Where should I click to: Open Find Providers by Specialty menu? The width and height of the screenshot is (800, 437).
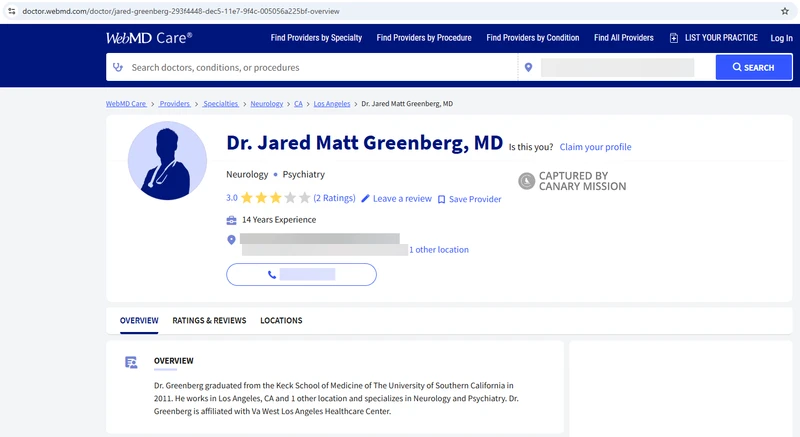pos(316,38)
